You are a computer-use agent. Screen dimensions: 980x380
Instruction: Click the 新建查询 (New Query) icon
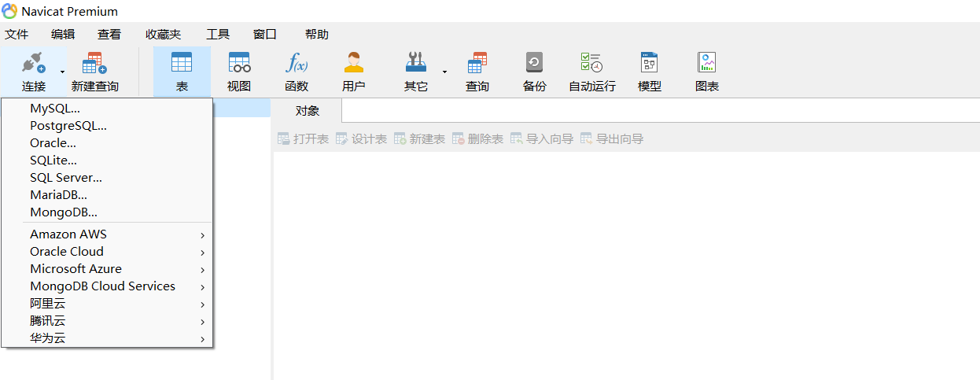[94, 63]
